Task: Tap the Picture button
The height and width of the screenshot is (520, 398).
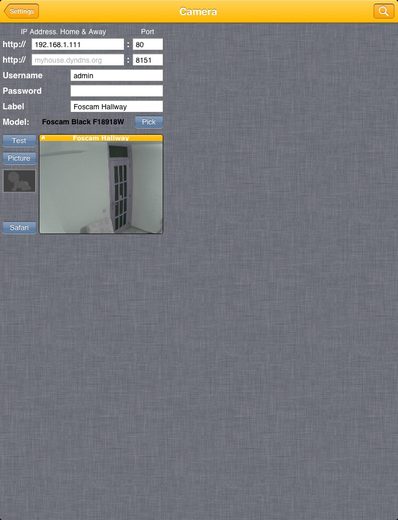Action: (x=19, y=158)
